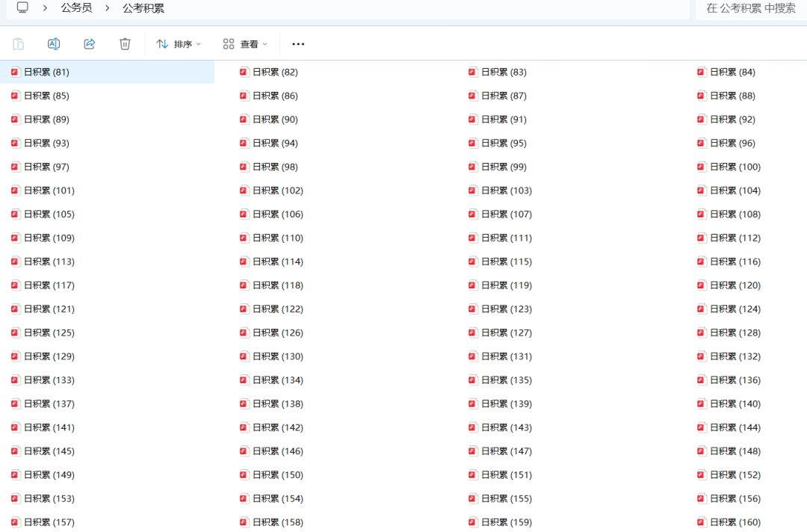Select the file 日积累 (94)
The image size is (807, 532).
tap(275, 143)
